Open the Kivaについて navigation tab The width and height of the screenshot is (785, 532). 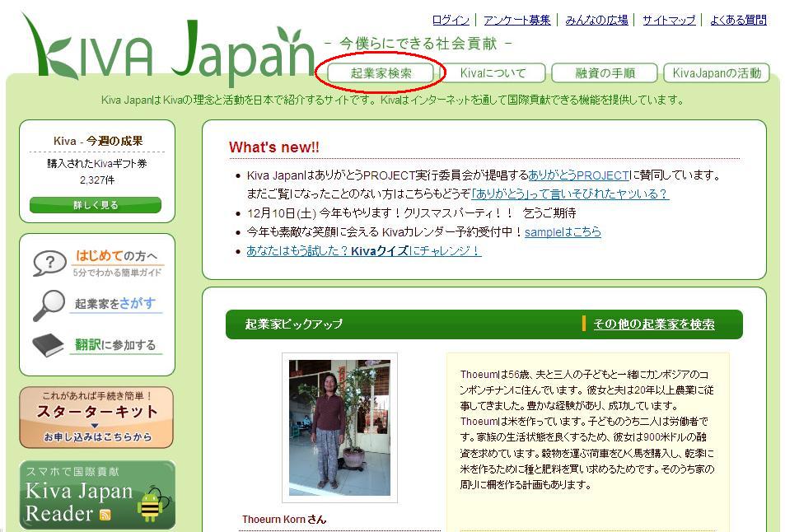point(493,73)
